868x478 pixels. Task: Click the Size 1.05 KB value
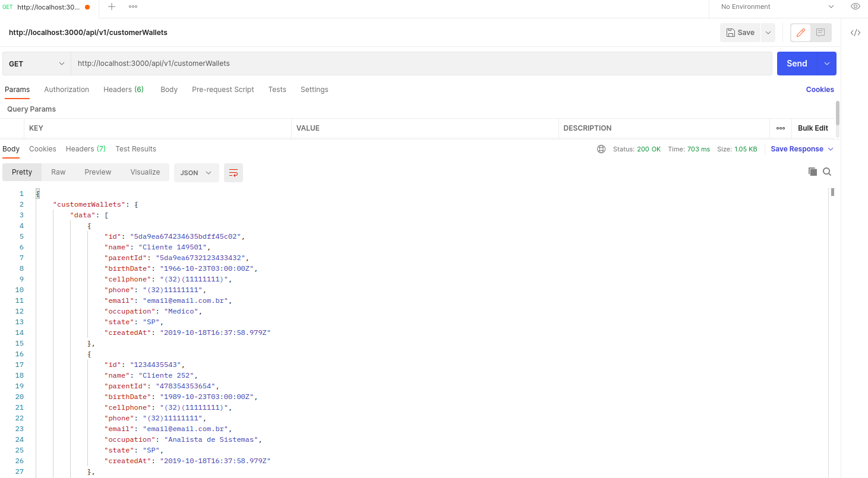click(x=746, y=149)
